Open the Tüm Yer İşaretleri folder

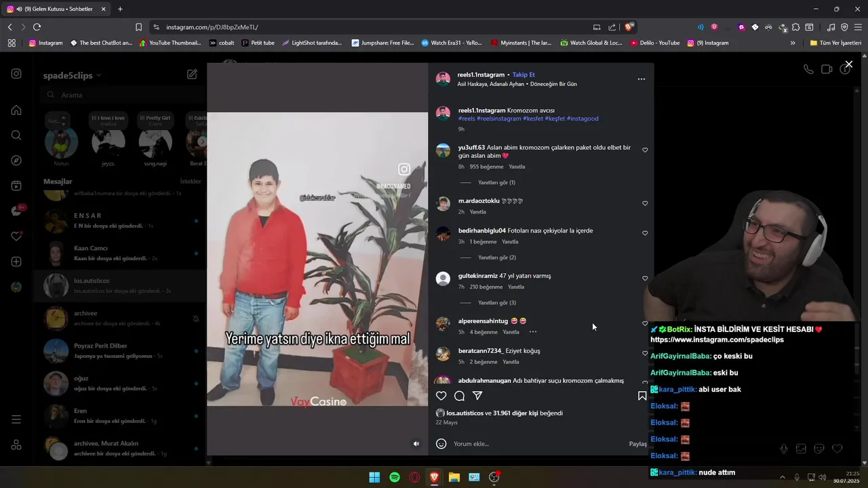click(x=835, y=43)
